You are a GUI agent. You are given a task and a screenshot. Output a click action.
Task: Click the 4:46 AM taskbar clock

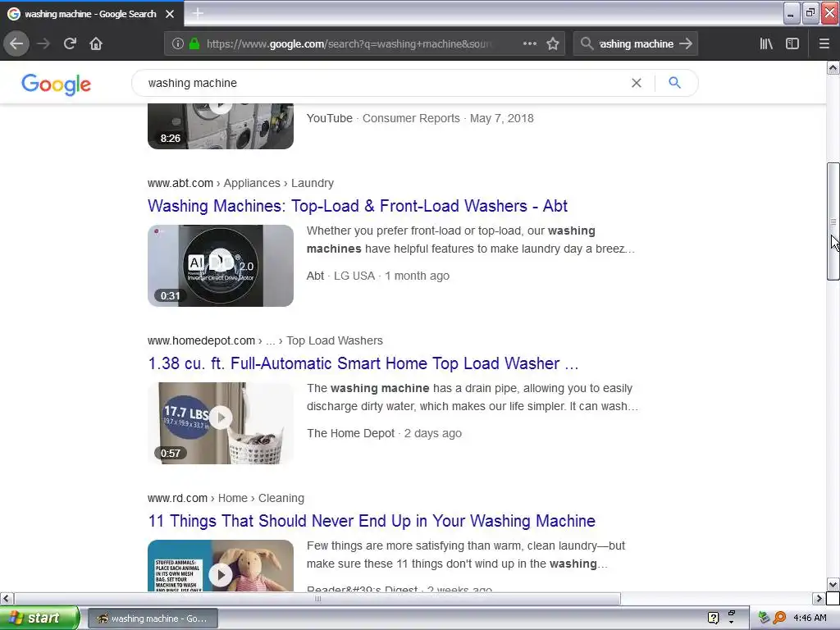click(x=810, y=618)
